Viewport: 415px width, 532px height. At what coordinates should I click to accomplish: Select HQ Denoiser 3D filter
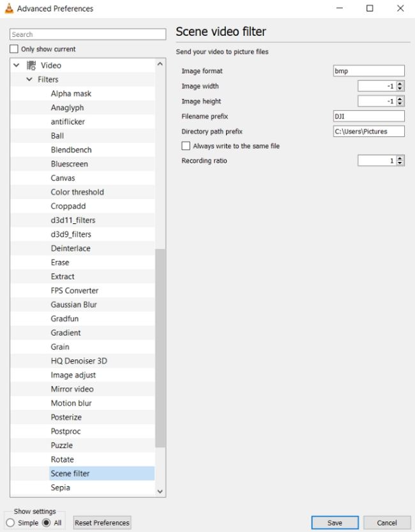coord(79,361)
